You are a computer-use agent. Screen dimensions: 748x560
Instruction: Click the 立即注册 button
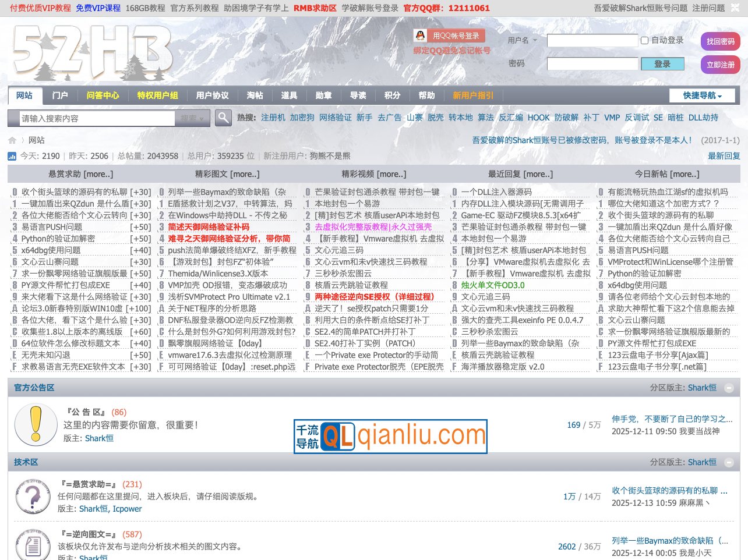(720, 65)
